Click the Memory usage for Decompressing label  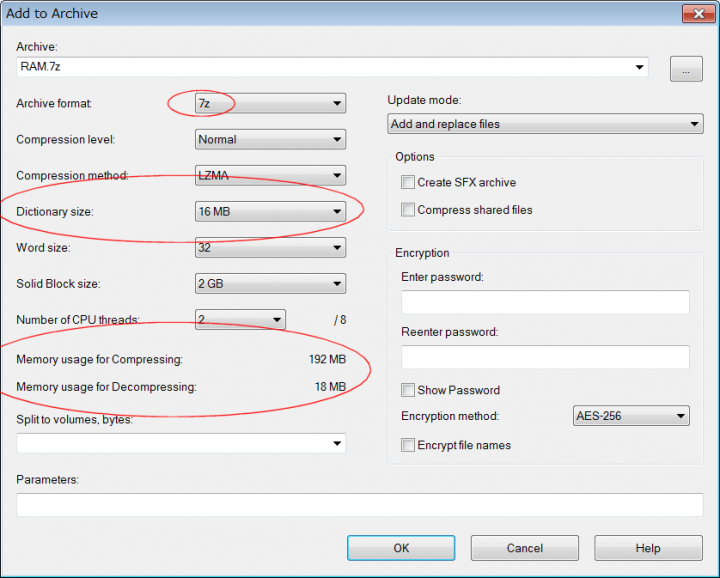pos(107,387)
